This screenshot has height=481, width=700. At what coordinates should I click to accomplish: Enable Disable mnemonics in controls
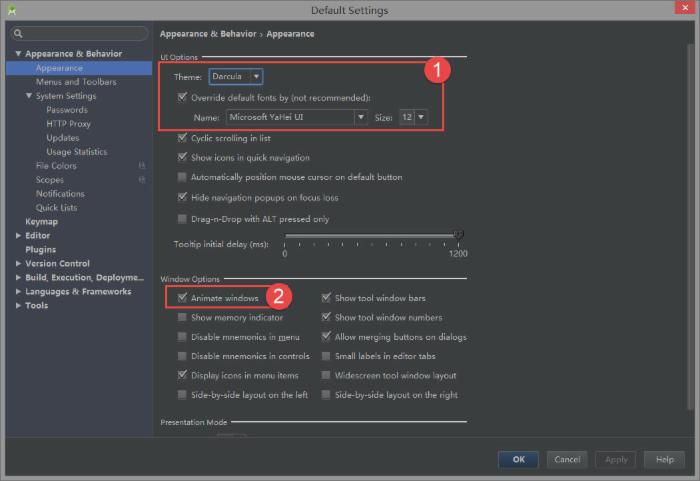[182, 356]
